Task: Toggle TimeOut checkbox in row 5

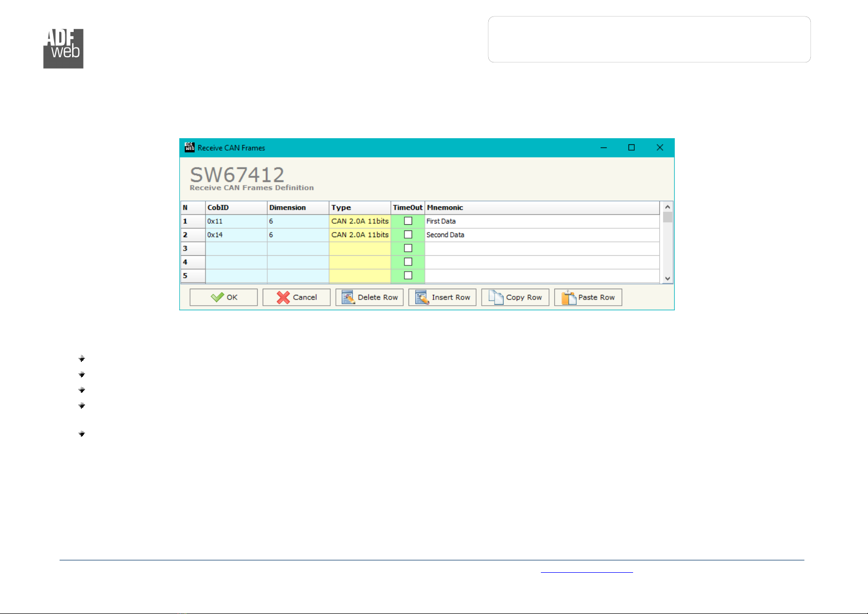Action: pos(408,275)
